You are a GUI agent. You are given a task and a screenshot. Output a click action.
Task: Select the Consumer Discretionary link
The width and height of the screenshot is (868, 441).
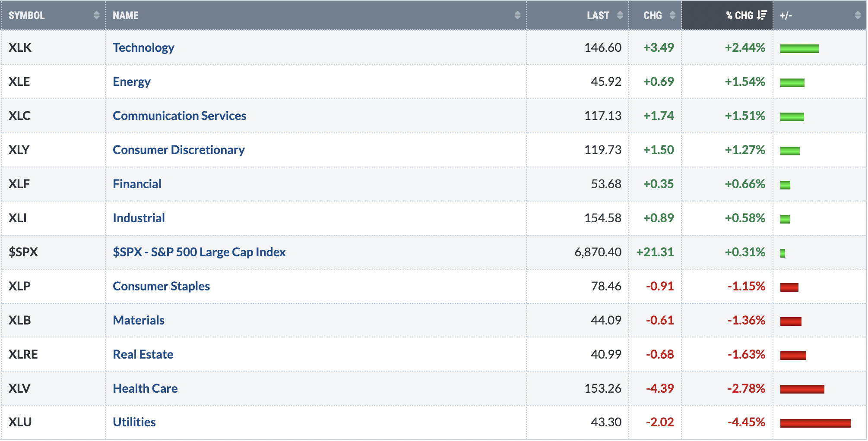pyautogui.click(x=178, y=150)
